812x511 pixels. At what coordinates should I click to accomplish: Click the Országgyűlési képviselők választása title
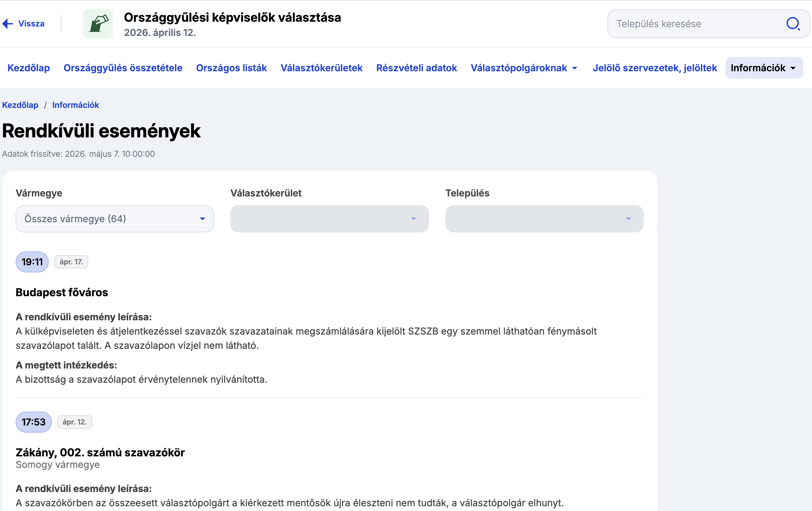coord(232,18)
